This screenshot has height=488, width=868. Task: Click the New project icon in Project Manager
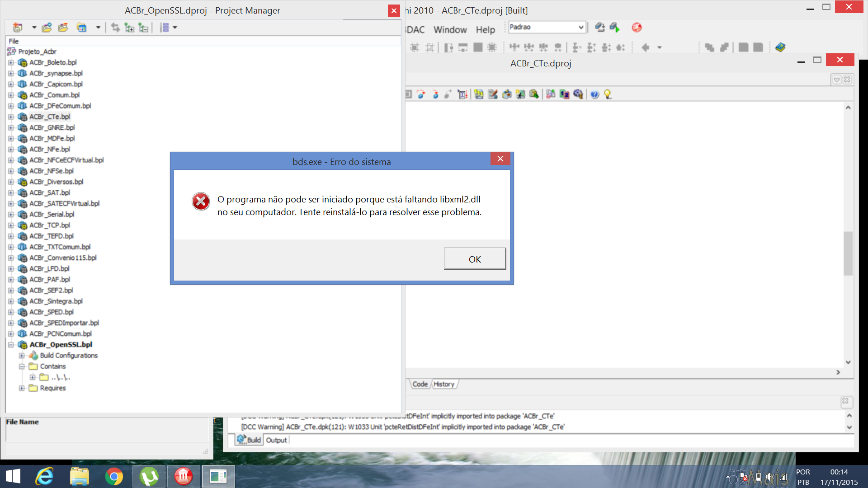[18, 28]
